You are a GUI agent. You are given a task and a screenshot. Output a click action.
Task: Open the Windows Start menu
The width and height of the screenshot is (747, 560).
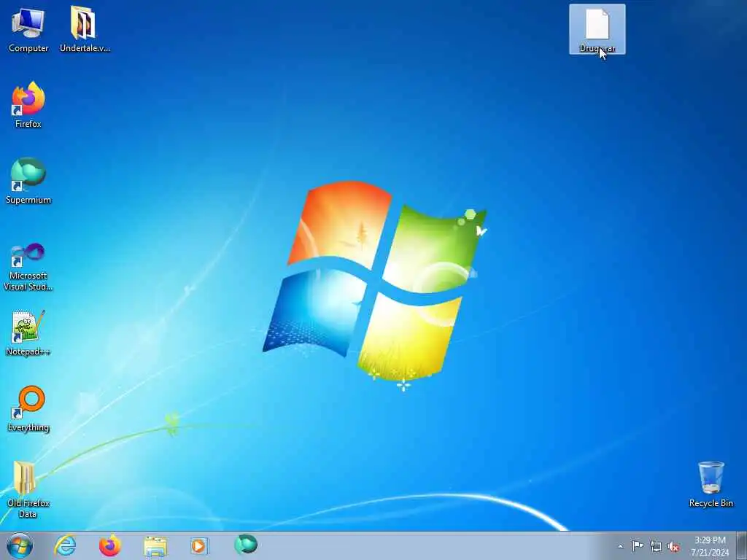point(20,545)
